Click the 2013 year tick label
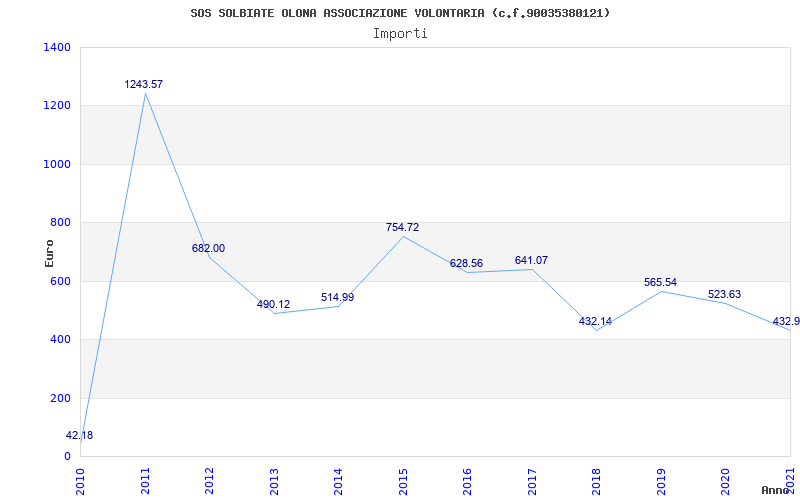The height and width of the screenshot is (500, 800). pyautogui.click(x=274, y=481)
